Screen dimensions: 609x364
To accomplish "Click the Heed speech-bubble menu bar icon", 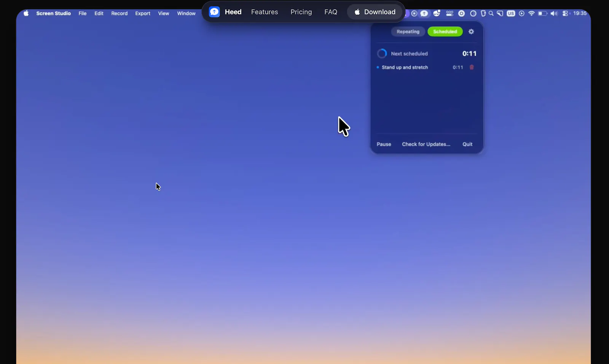I will [424, 13].
